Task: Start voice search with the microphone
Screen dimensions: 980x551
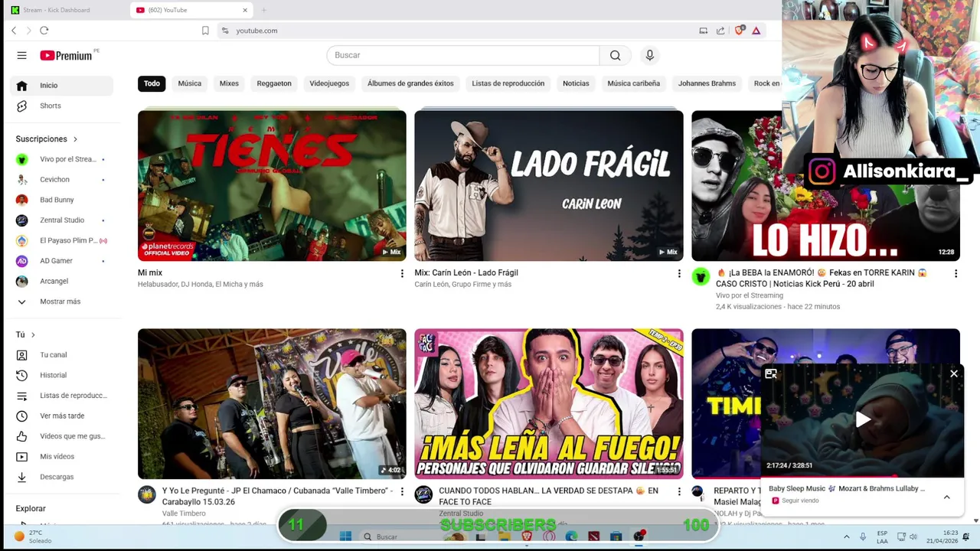Action: point(650,55)
